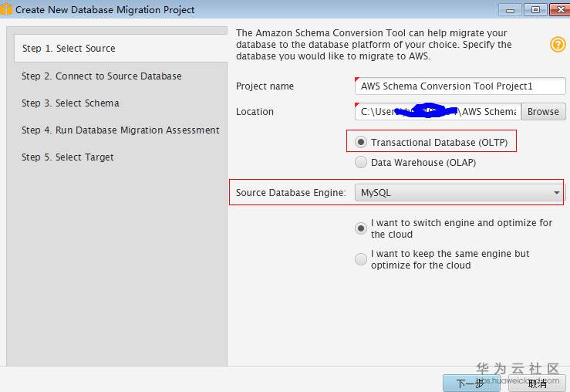
Task: Close the Create New Database Migration dialog
Action: [560, 10]
